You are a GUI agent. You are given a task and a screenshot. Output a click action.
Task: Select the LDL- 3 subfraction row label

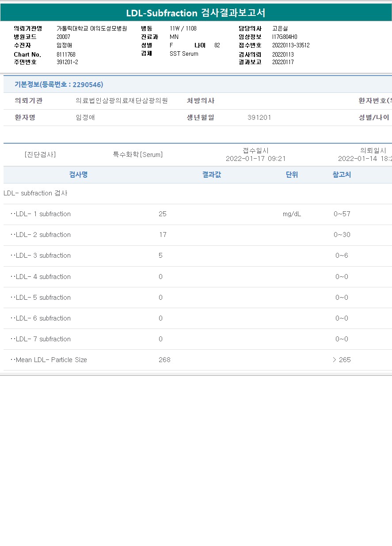[43, 256]
